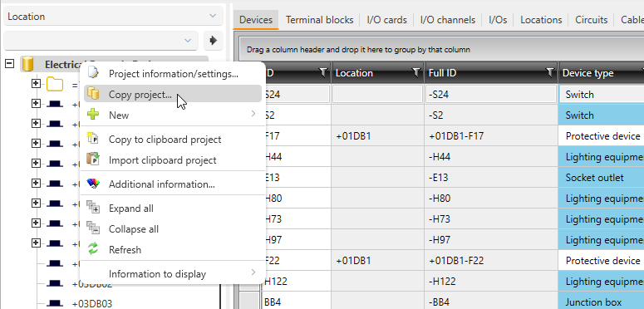The width and height of the screenshot is (644, 309).
Task: Open the Location dropdown
Action: pyautogui.click(x=113, y=17)
